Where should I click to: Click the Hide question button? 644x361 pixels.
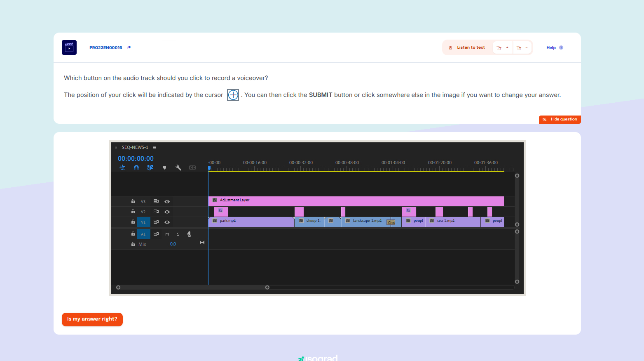(x=560, y=120)
